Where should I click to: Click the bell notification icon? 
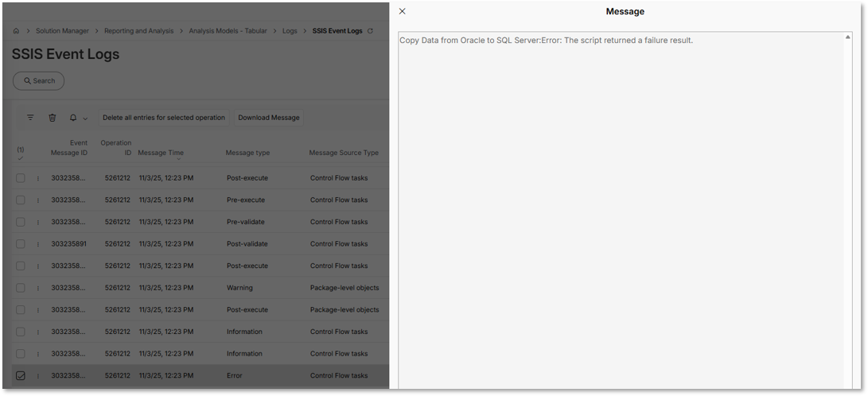[x=73, y=117]
